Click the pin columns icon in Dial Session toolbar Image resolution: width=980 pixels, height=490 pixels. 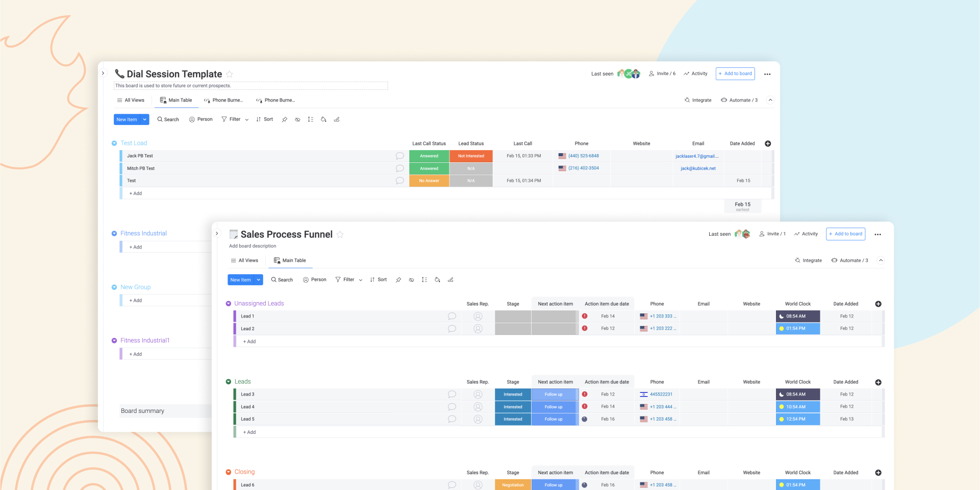(285, 119)
